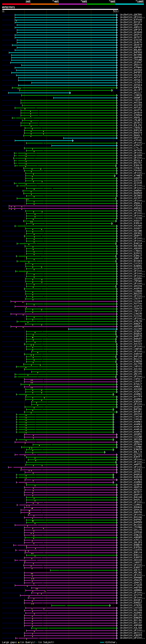Select label UniRef100_Q14K70
The width and height of the screenshot is (146, 644).
[131, 42]
